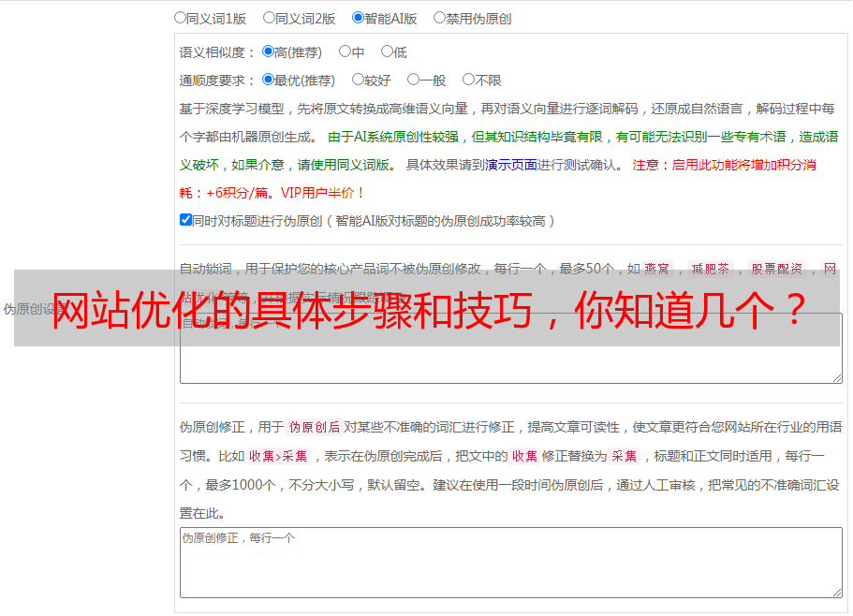Set 通顺度要求 to 较好
This screenshot has width=853, height=616.
point(358,80)
